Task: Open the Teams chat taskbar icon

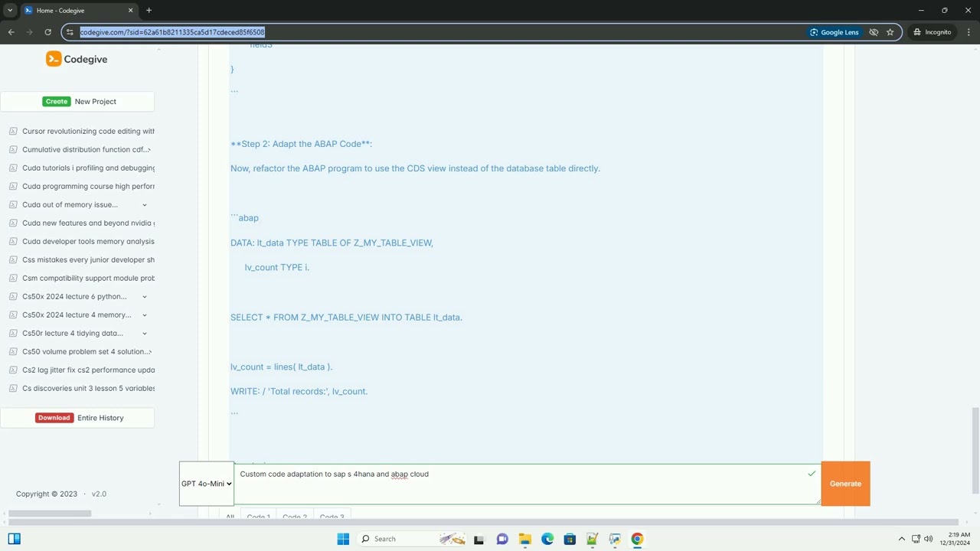Action: (502, 539)
